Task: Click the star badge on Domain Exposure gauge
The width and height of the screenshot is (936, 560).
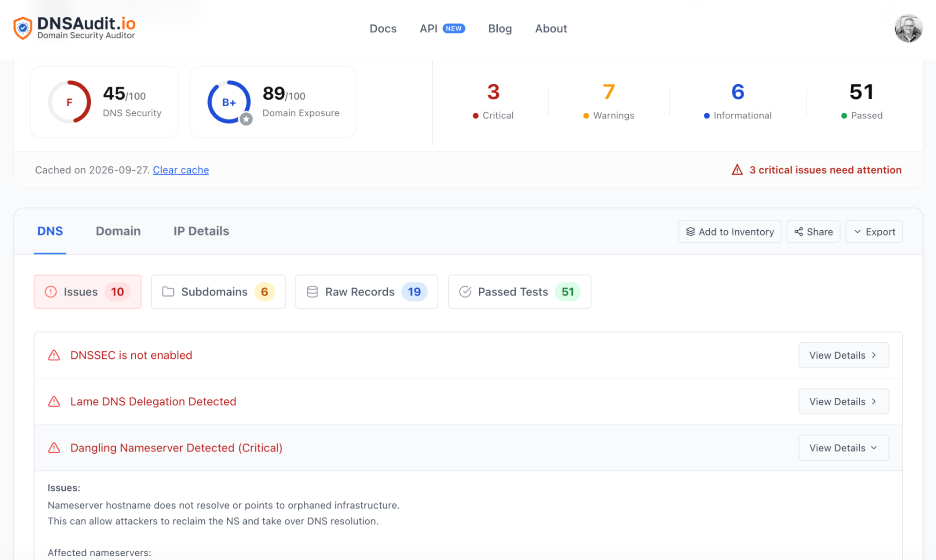Action: [x=246, y=119]
